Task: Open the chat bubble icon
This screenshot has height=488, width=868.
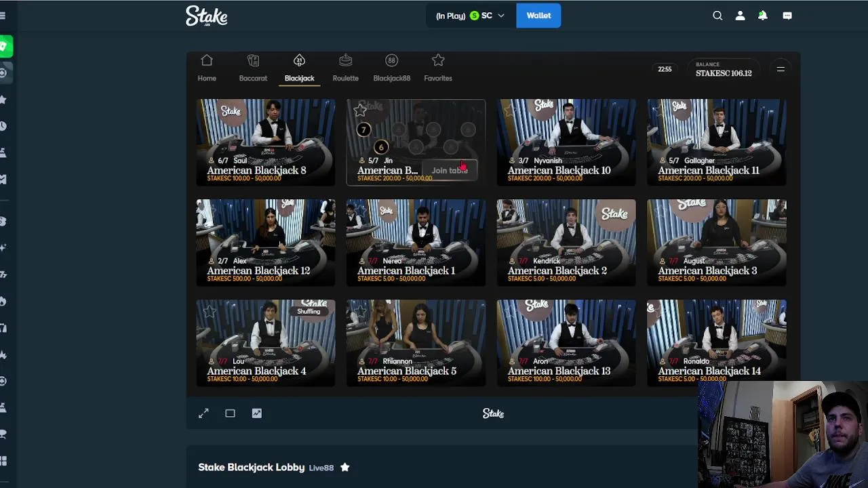Action: 787,16
